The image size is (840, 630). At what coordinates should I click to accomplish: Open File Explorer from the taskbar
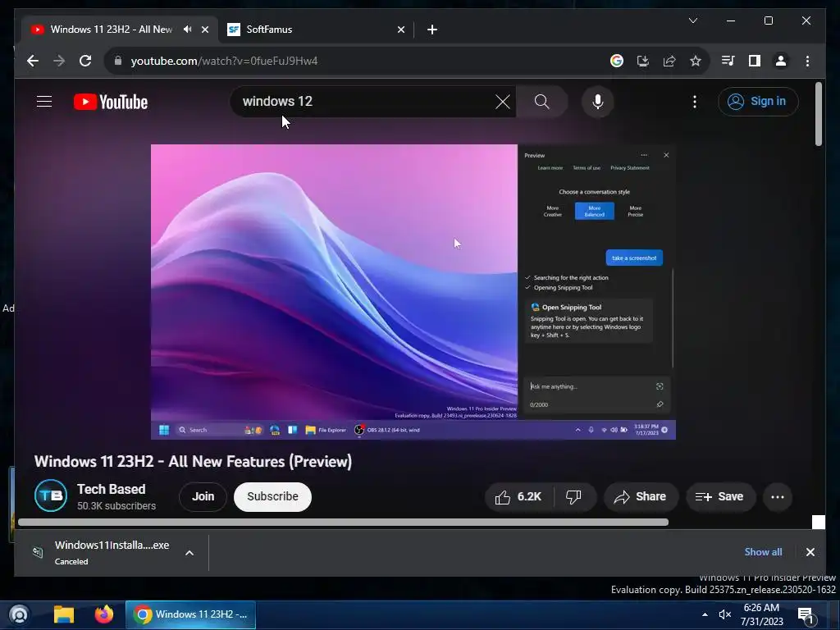click(64, 614)
